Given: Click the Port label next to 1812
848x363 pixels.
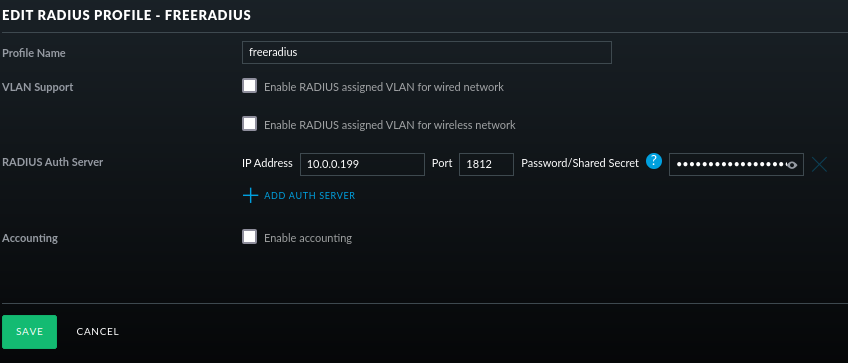Looking at the screenshot, I should [x=442, y=163].
